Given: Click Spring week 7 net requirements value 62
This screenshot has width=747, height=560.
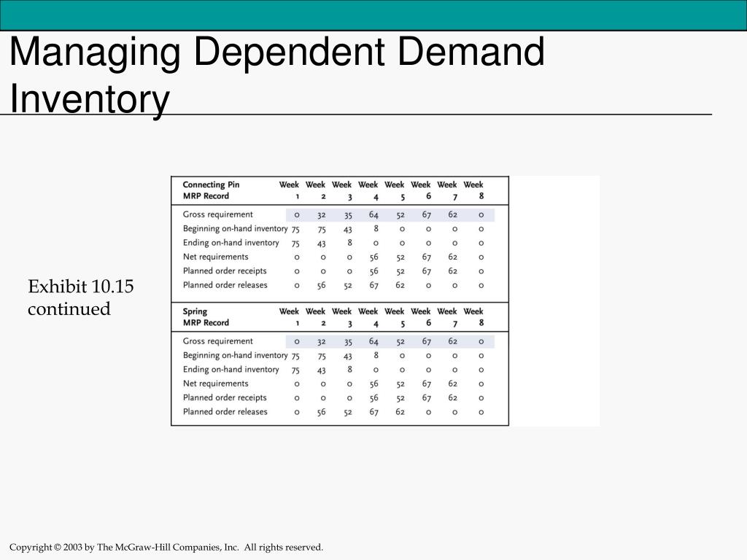Looking at the screenshot, I should (452, 384).
